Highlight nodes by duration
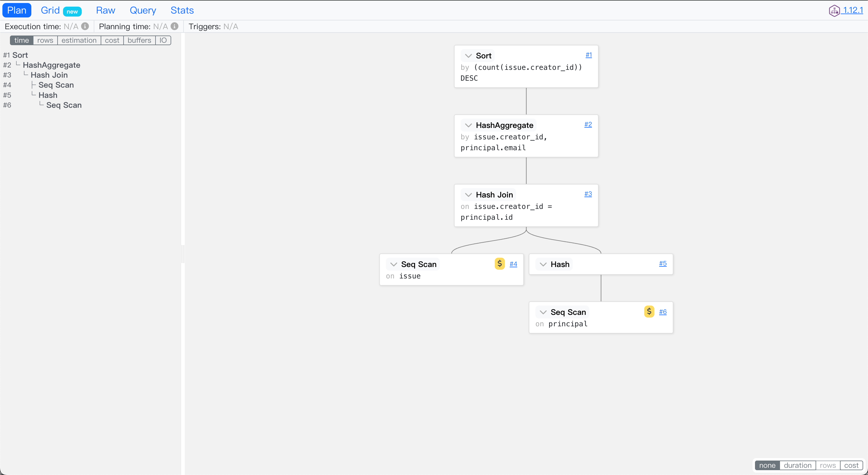 point(797,465)
